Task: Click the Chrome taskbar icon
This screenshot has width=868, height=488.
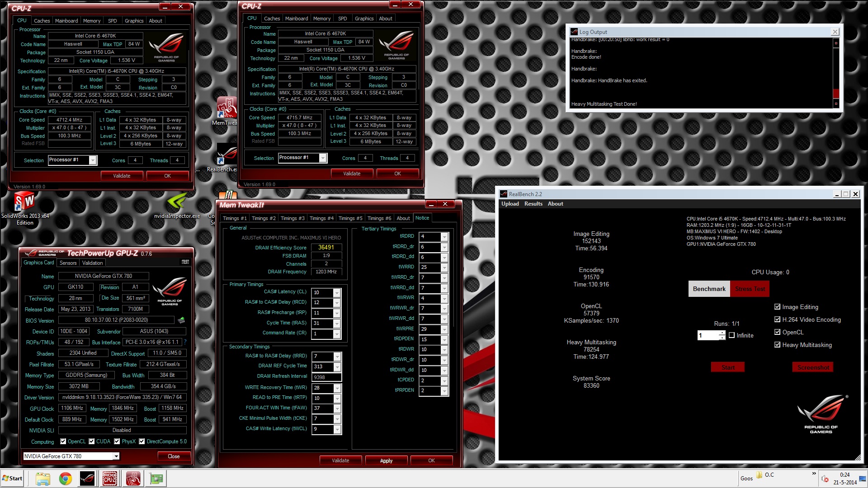Action: [x=66, y=479]
